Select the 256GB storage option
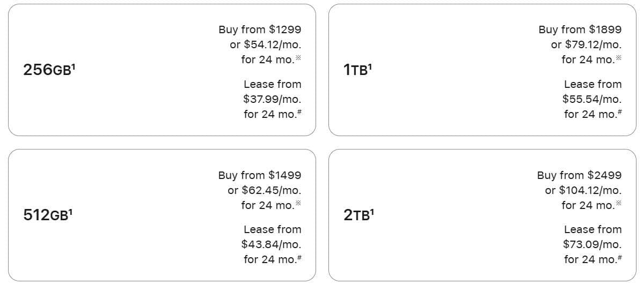This screenshot has height=284, width=644. (x=162, y=70)
